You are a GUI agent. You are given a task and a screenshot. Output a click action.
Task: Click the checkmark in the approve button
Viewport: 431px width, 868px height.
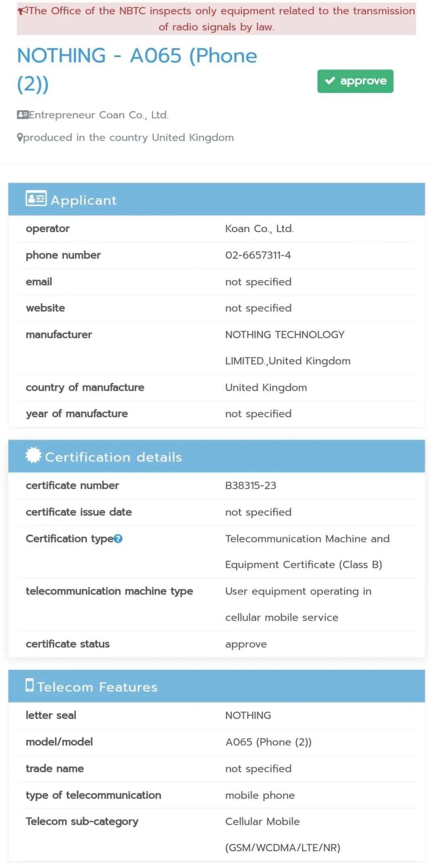330,81
